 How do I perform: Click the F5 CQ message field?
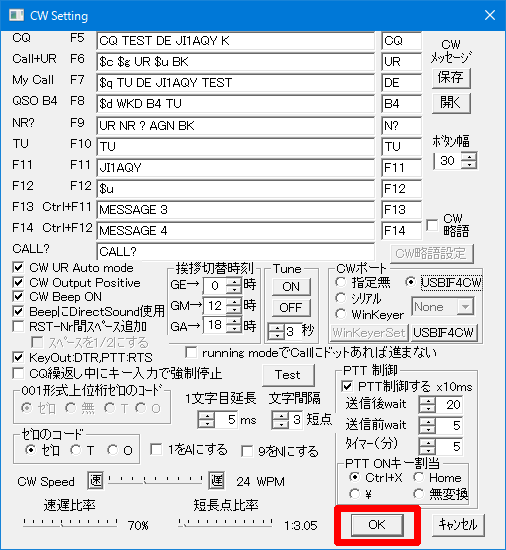235,41
